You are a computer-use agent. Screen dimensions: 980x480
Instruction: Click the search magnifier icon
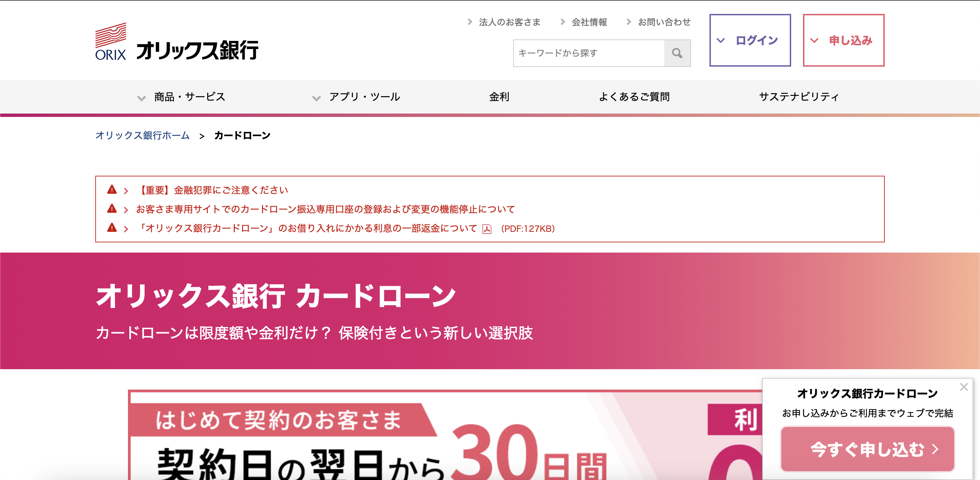click(677, 53)
